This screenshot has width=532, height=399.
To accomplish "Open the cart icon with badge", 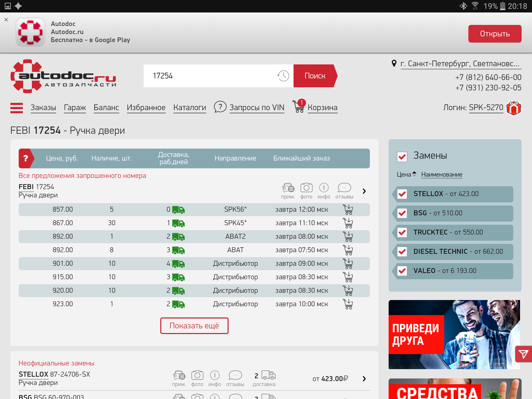I will pyautogui.click(x=299, y=106).
